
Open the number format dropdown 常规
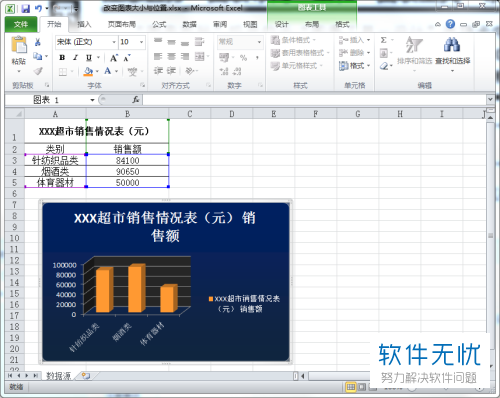click(x=259, y=42)
